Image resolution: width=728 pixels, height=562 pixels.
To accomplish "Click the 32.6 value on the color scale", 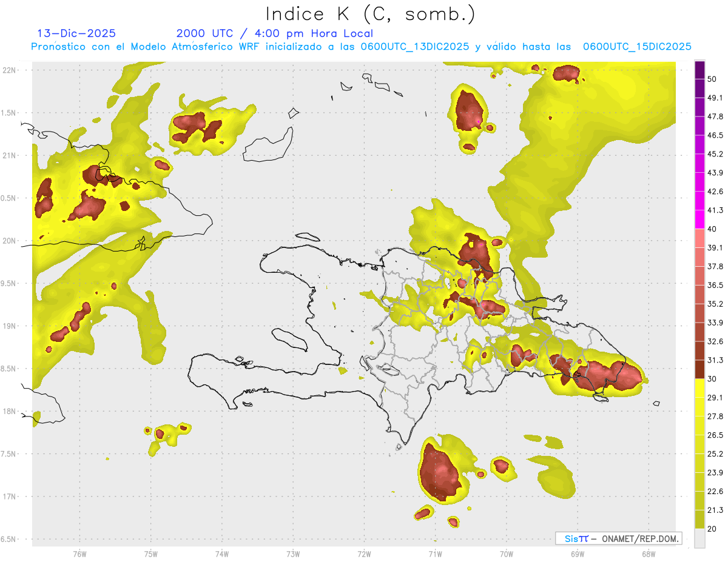I will 715,341.
